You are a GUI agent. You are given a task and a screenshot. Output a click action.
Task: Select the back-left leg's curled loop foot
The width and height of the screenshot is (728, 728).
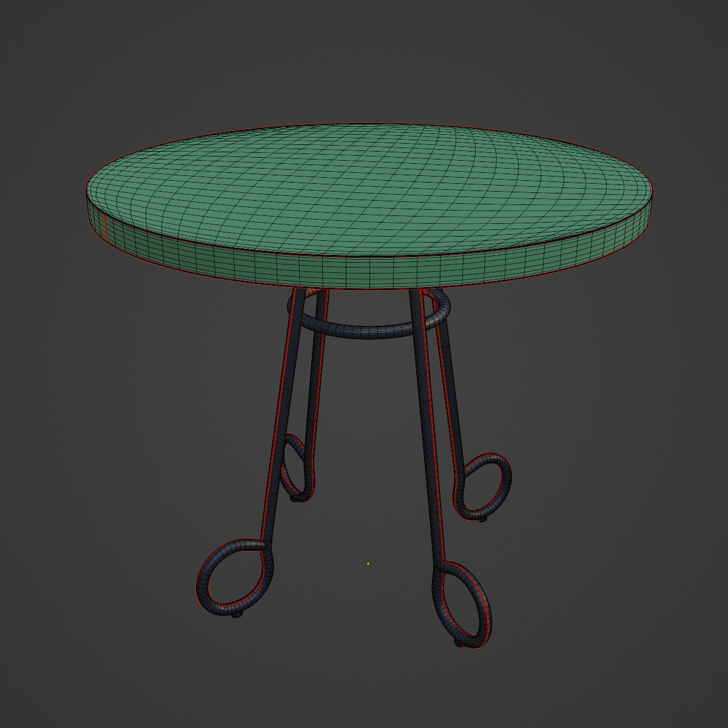pyautogui.click(x=297, y=467)
